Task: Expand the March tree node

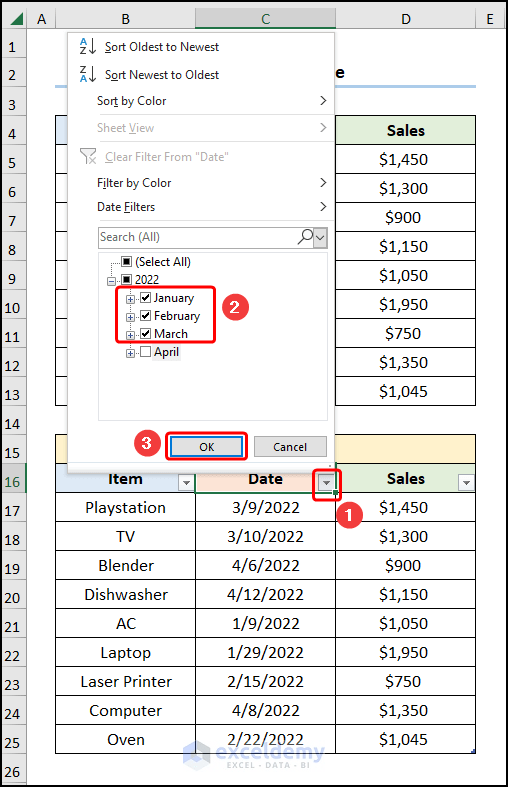Action: tap(131, 335)
